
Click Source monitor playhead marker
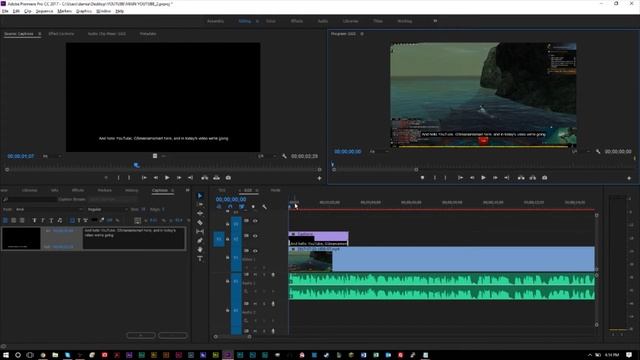pyautogui.click(x=137, y=165)
